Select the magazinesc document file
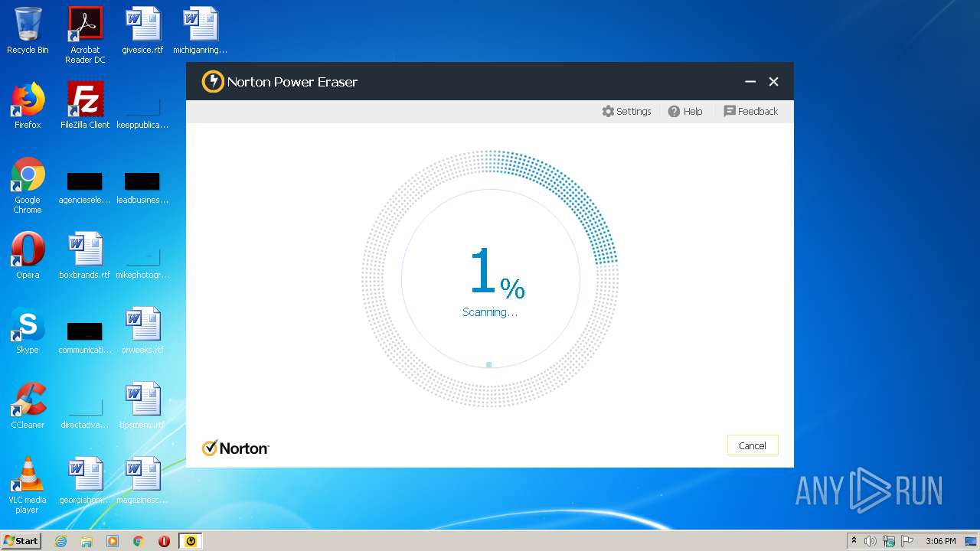This screenshot has height=551, width=980. coord(142,481)
